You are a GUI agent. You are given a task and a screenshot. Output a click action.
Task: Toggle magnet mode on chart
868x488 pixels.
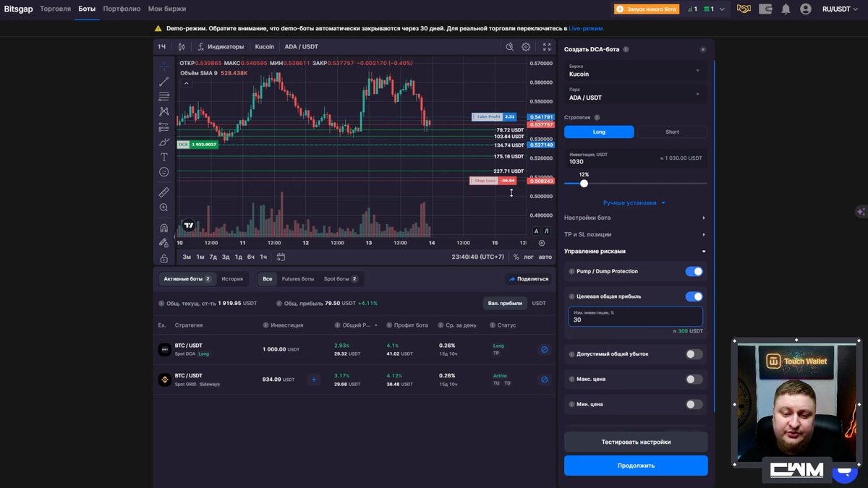coord(164,228)
